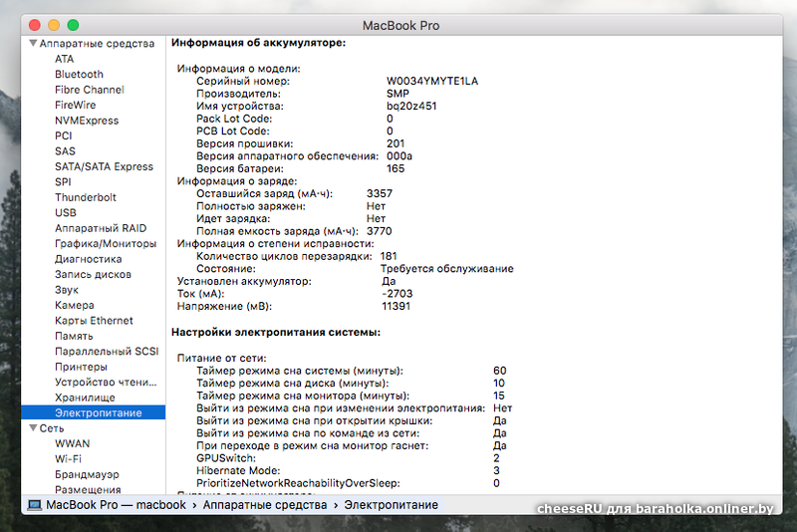Open SATA/SATA Express entry
The height and width of the screenshot is (532, 797).
coord(104,166)
